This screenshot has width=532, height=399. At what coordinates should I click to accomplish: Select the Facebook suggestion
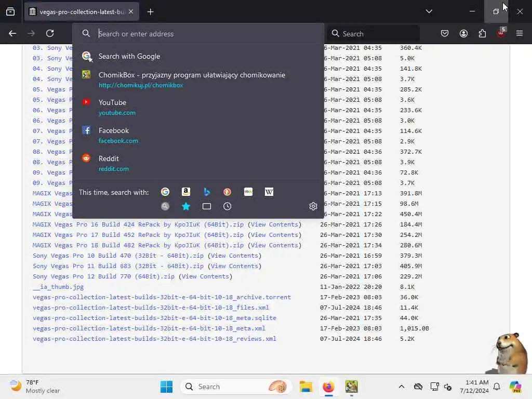pyautogui.click(x=198, y=136)
